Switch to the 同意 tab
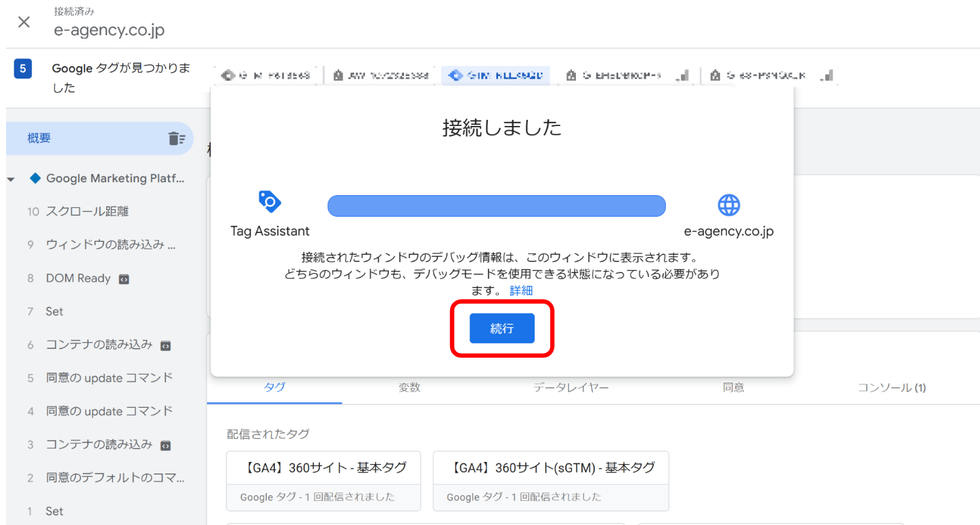Viewport: 980px width, 525px height. tap(734, 387)
